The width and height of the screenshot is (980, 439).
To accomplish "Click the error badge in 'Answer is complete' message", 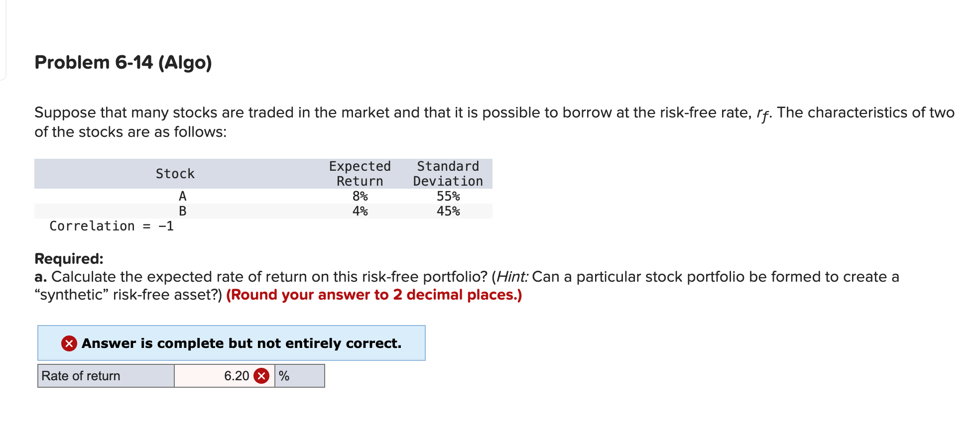I will tap(69, 343).
